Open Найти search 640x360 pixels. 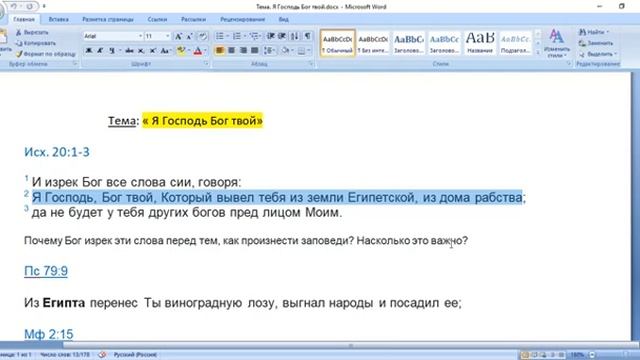594,32
